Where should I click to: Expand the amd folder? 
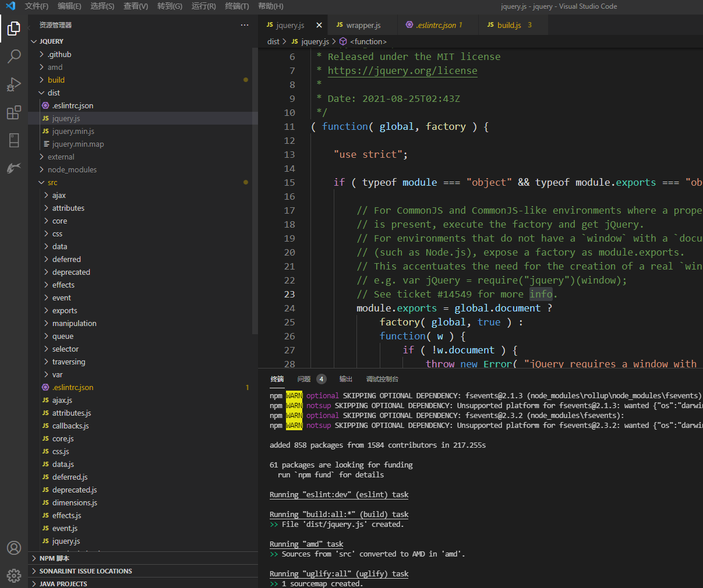(x=143, y=67)
